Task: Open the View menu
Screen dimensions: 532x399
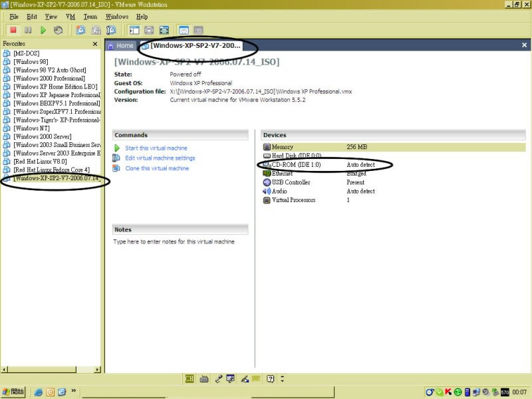Action: [x=51, y=17]
